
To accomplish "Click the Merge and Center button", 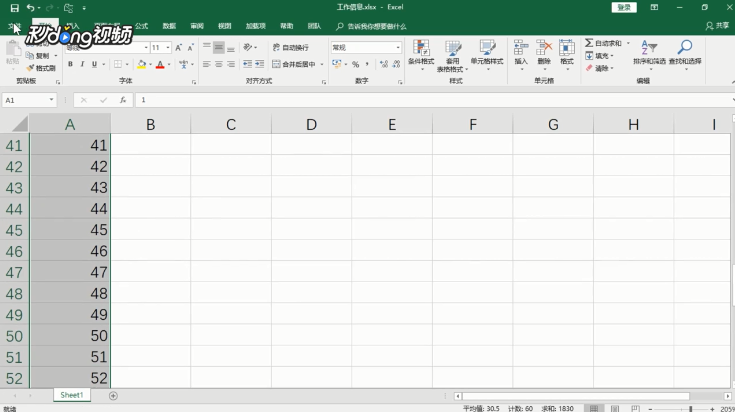I will [x=294, y=64].
